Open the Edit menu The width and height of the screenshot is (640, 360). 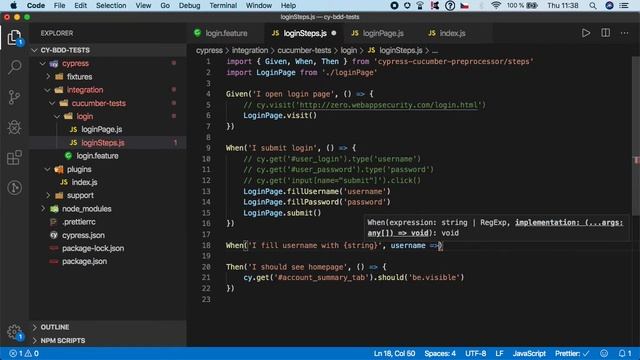point(80,5)
